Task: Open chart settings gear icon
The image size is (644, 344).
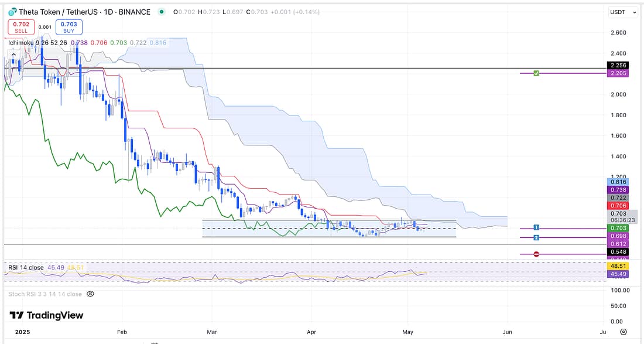Action: [624, 332]
